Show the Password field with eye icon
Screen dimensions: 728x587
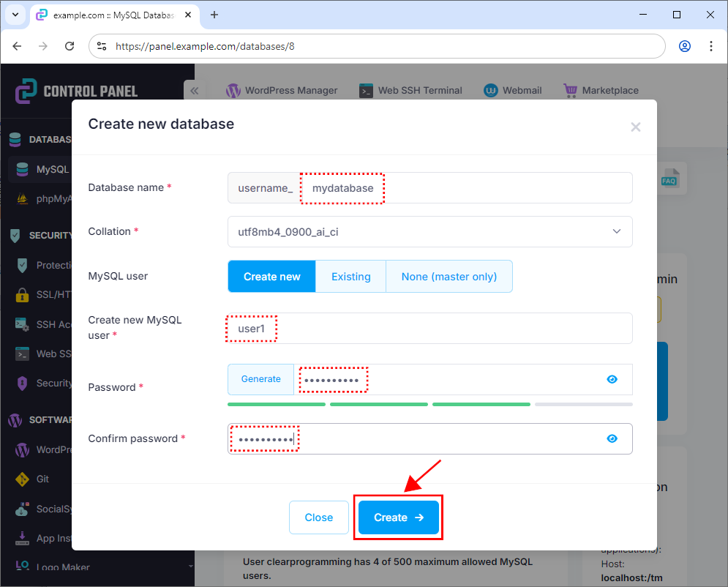coord(612,379)
